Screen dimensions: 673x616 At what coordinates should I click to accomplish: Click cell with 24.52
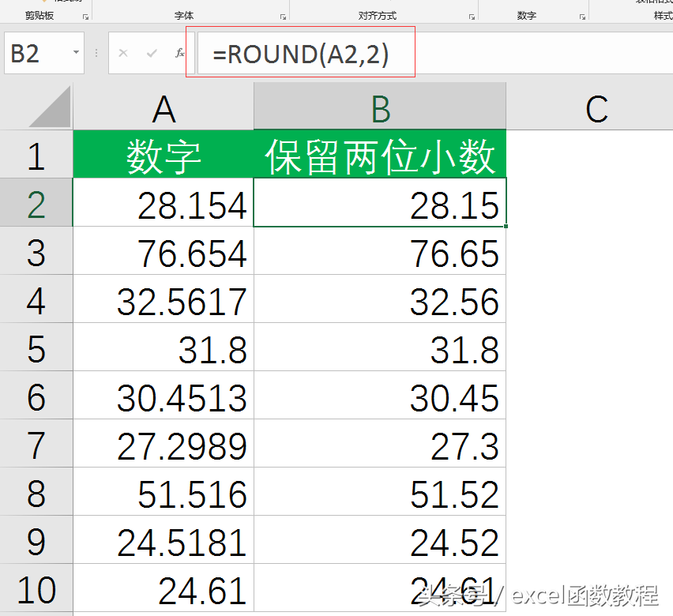point(380,540)
